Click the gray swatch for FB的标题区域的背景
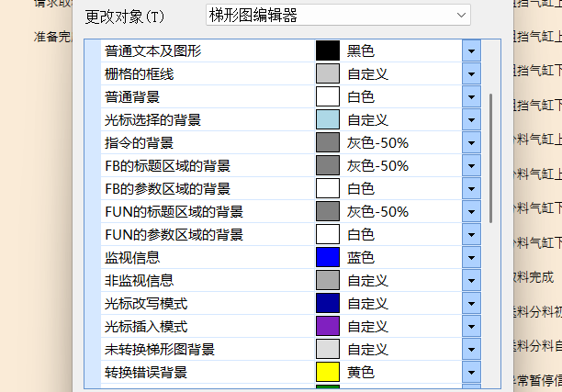This screenshot has width=562, height=392. (328, 166)
